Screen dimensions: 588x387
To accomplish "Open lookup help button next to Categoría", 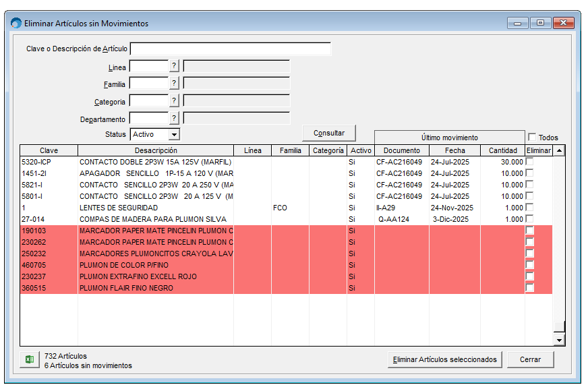I will (174, 101).
